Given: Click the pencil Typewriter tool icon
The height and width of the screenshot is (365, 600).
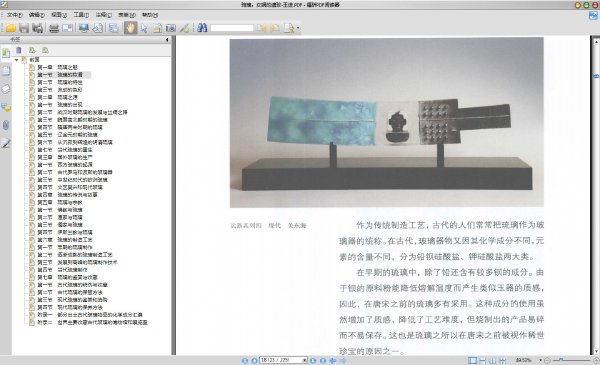Looking at the screenshot, I should pyautogui.click(x=184, y=28).
